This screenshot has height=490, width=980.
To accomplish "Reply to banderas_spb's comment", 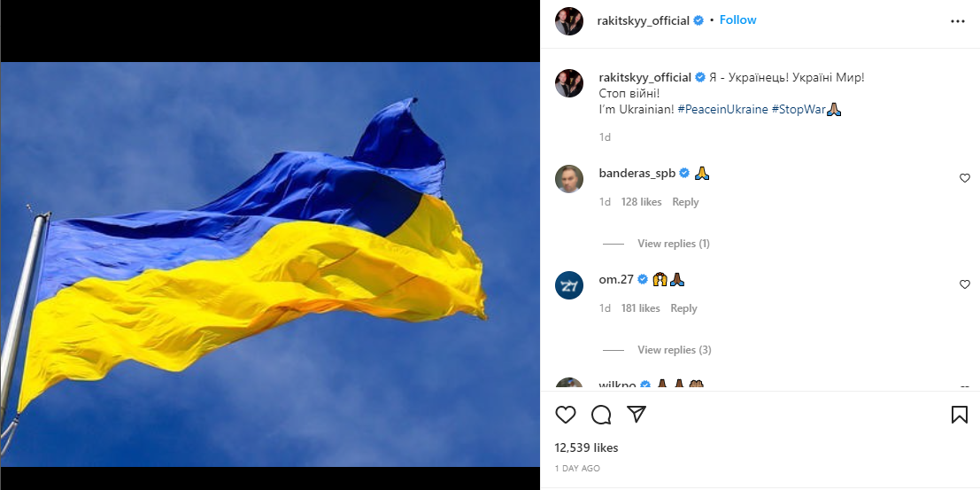I will click(x=685, y=202).
